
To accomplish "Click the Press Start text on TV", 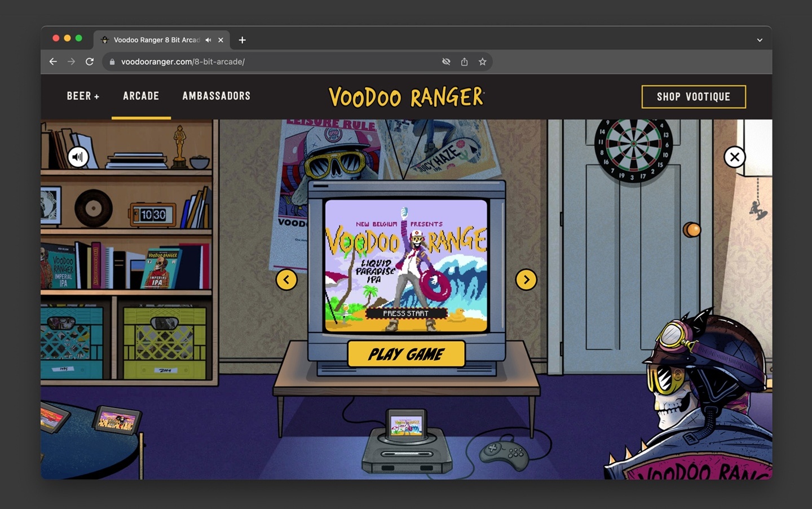I will point(406,313).
